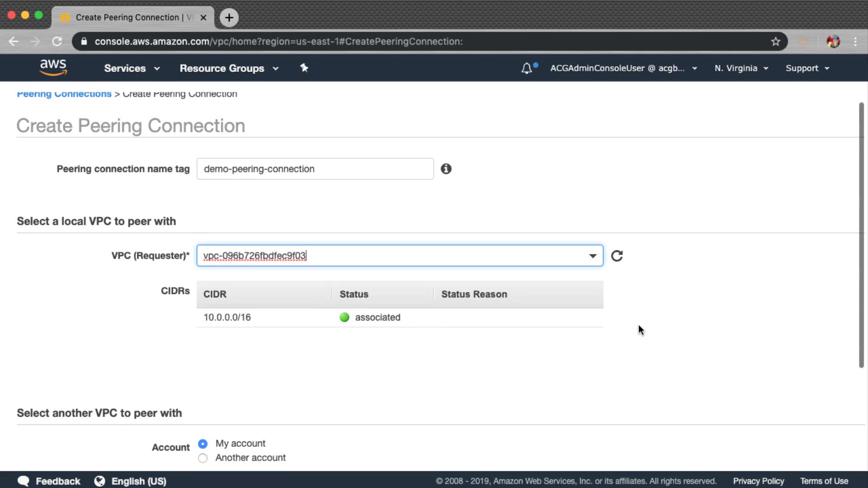
Task: Click the AWS logo home icon
Action: point(53,67)
